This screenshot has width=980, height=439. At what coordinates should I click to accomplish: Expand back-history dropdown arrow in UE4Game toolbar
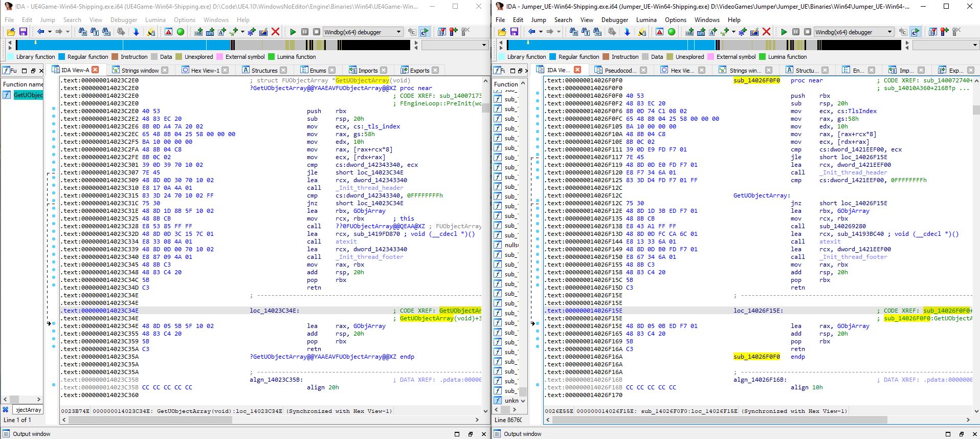(x=50, y=32)
